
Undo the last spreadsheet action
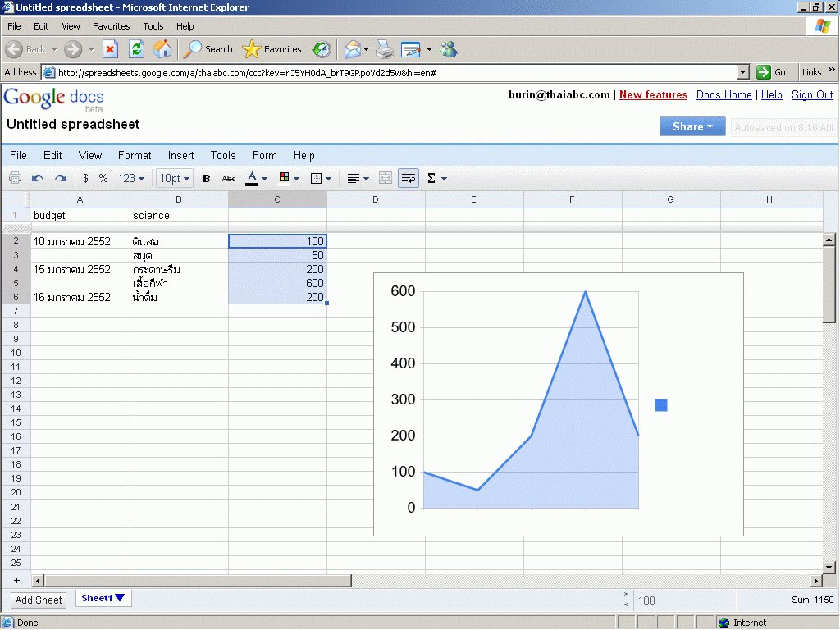[x=38, y=178]
